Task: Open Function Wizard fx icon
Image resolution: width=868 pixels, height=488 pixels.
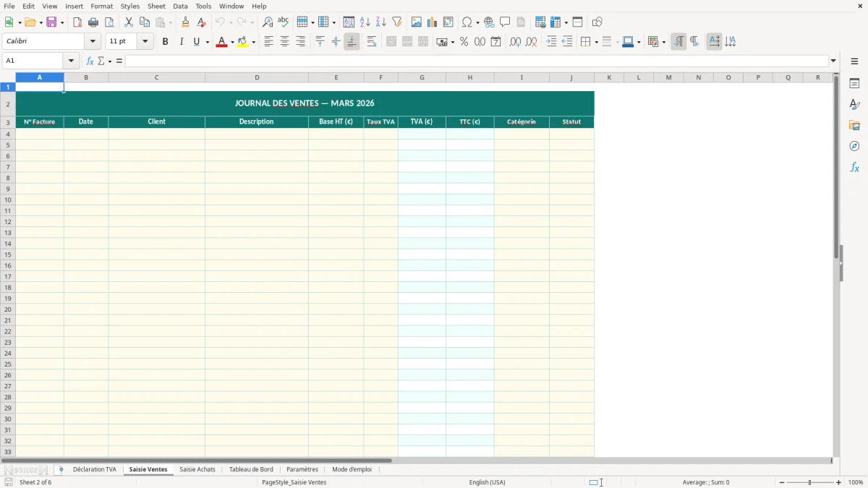Action: [x=90, y=61]
